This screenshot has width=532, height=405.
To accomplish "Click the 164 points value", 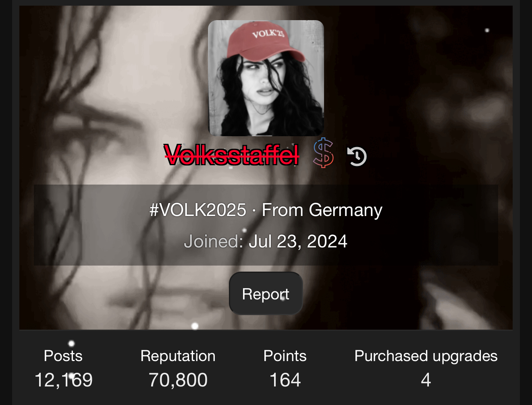I will click(285, 380).
